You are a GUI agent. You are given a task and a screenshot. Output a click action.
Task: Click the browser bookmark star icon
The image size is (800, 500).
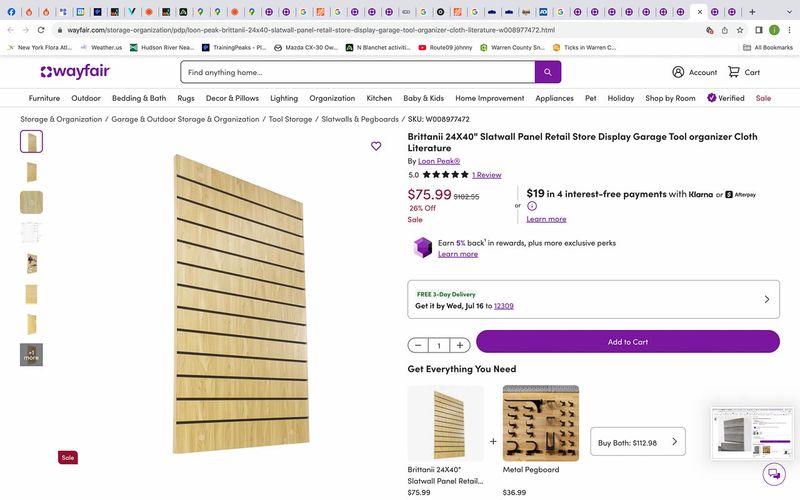tap(741, 30)
